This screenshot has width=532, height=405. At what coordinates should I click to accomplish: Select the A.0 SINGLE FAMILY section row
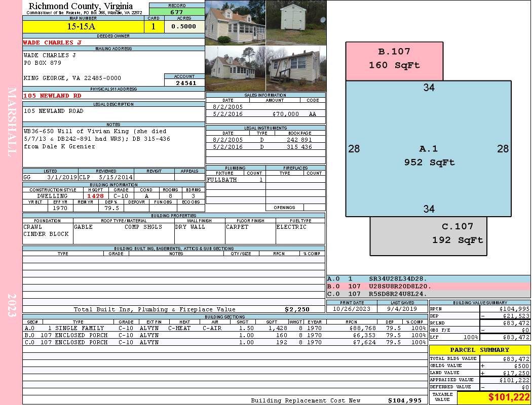click(225, 328)
